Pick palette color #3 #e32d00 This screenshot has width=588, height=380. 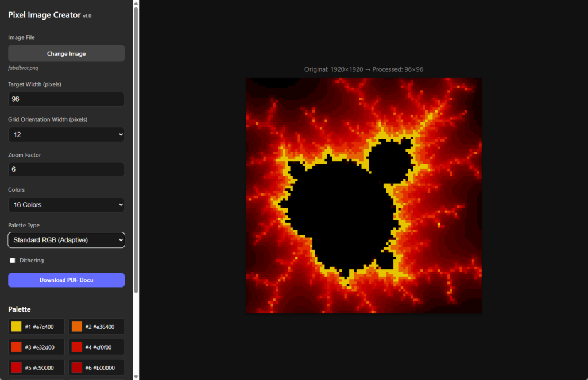tap(16, 347)
